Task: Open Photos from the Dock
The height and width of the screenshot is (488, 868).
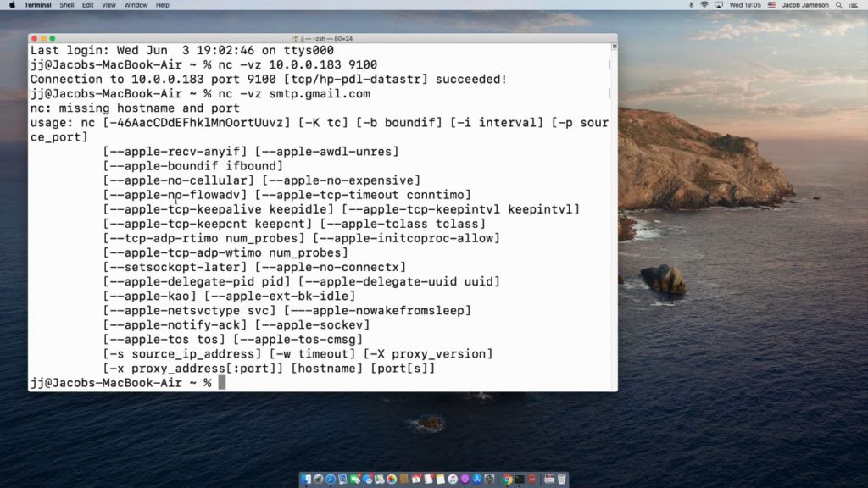Action: coord(391,479)
